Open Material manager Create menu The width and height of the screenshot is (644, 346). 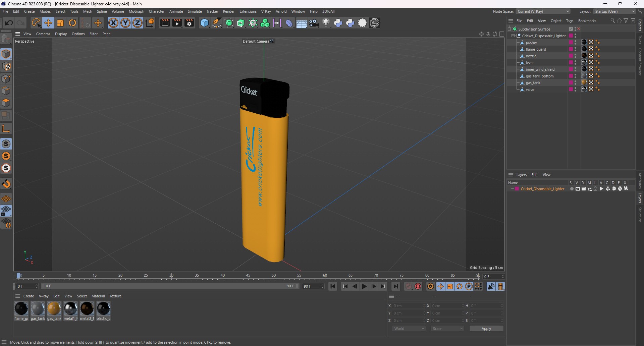click(29, 296)
